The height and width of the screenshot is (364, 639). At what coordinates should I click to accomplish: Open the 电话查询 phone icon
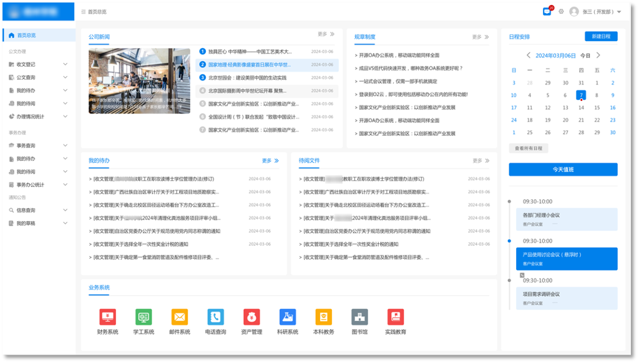[215, 317]
